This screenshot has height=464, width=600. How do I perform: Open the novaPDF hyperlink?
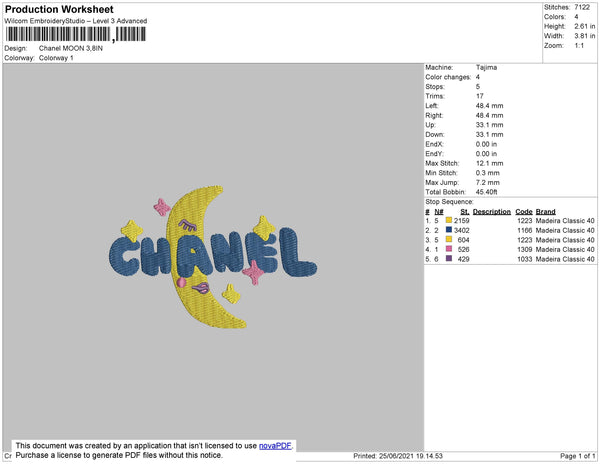pos(275,446)
